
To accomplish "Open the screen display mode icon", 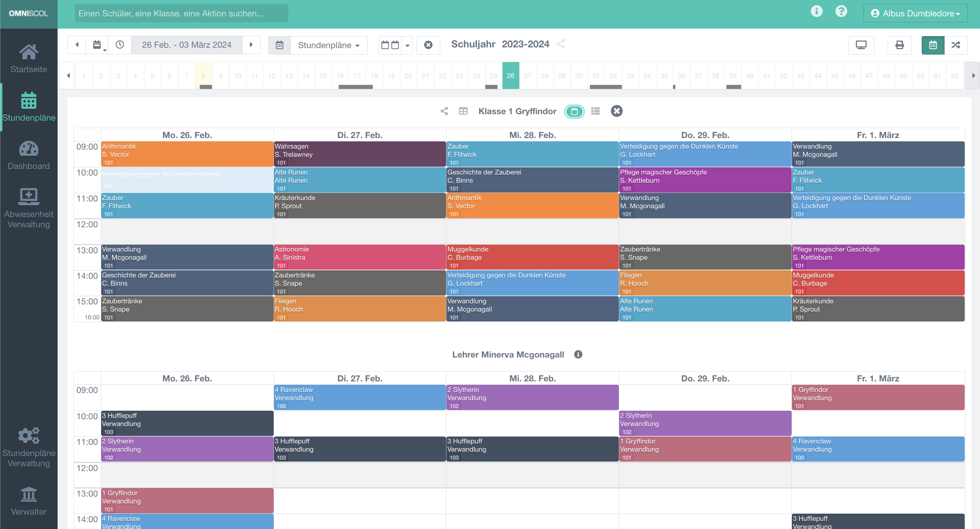I will pos(861,45).
